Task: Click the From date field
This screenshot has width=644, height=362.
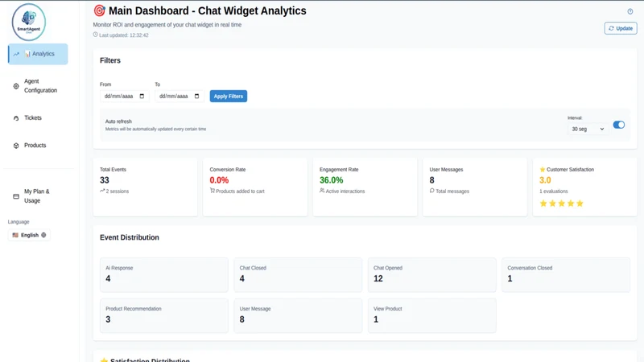Action: pyautogui.click(x=125, y=96)
